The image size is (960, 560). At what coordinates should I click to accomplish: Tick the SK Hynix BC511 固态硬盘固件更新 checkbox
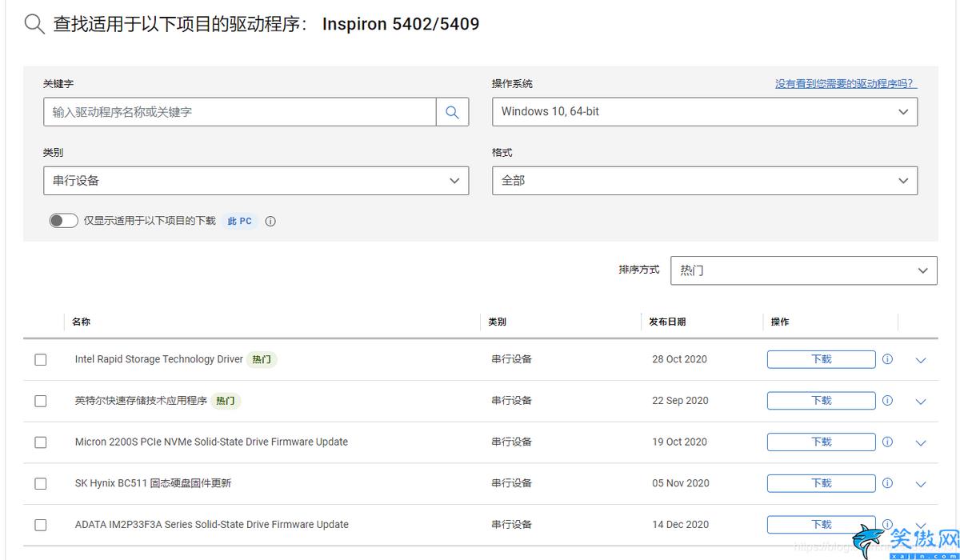41,484
